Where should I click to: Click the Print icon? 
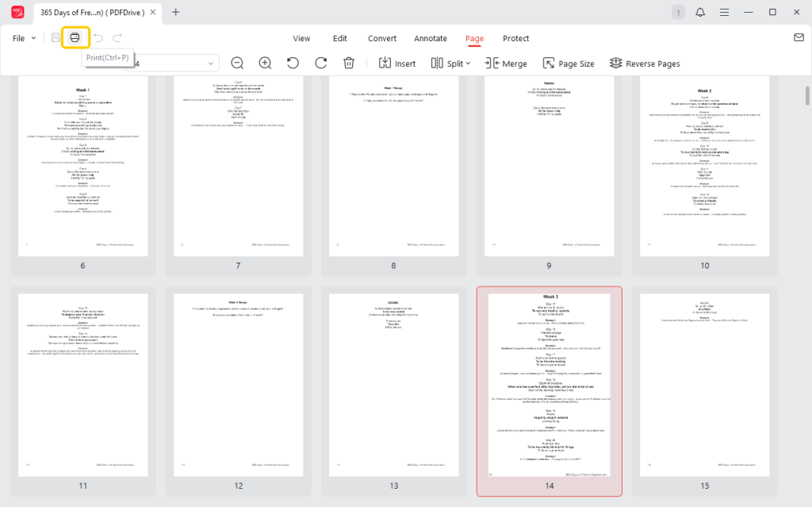75,37
